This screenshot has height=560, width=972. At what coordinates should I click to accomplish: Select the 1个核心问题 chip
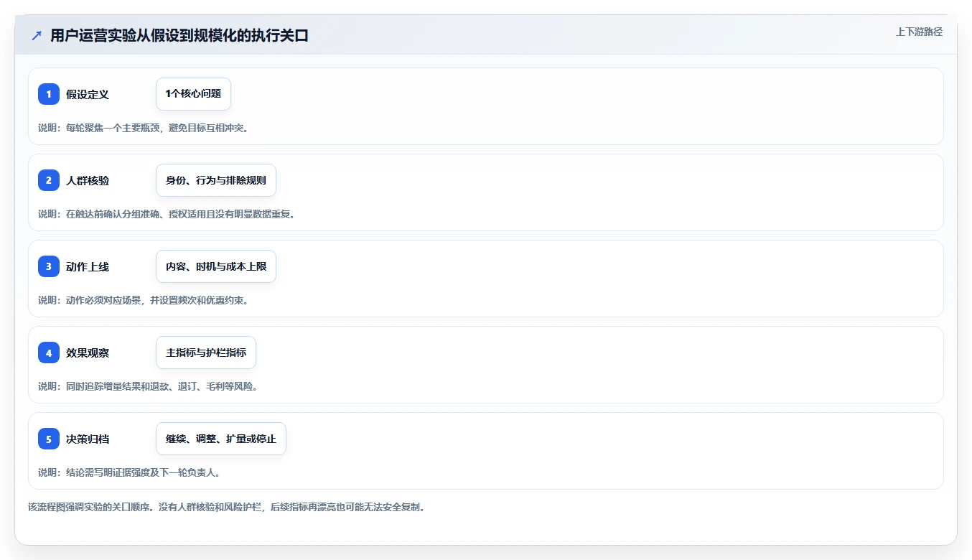click(193, 94)
